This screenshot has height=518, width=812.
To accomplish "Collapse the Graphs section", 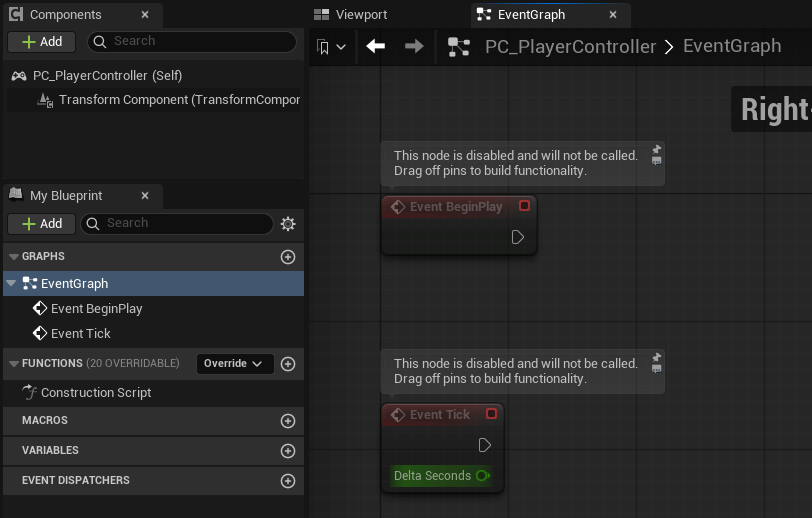I will (13, 257).
